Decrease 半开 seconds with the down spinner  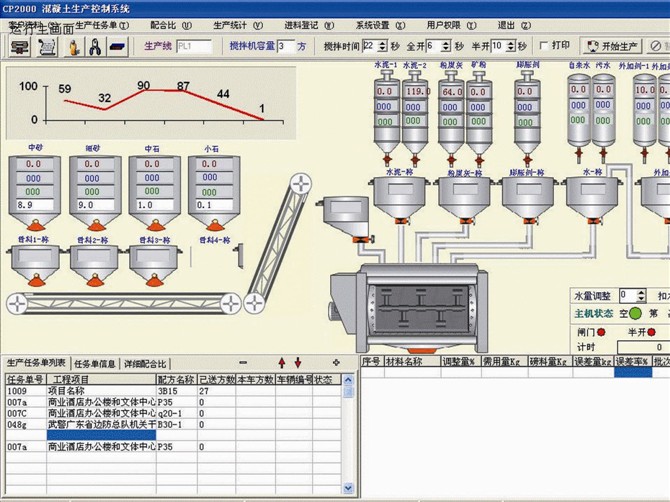(511, 49)
